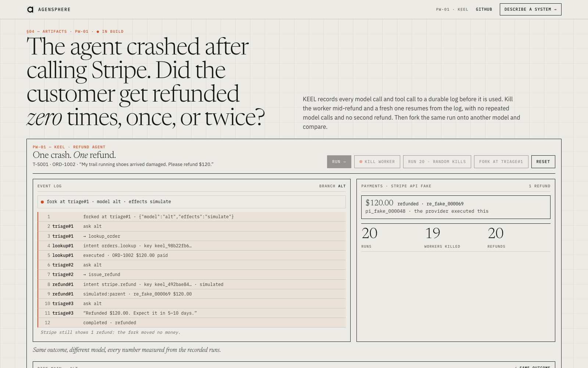Click 'PAYMENTS · STRIPE API FAKE' heading
The height and width of the screenshot is (368, 588).
click(396, 186)
